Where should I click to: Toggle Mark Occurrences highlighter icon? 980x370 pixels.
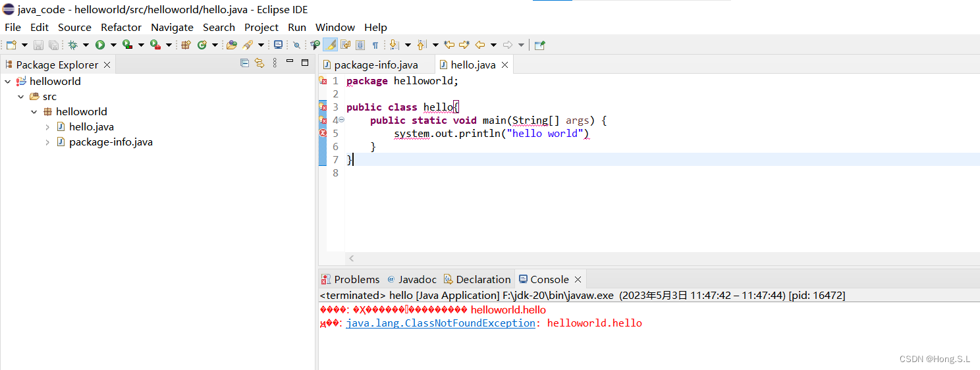coord(330,45)
